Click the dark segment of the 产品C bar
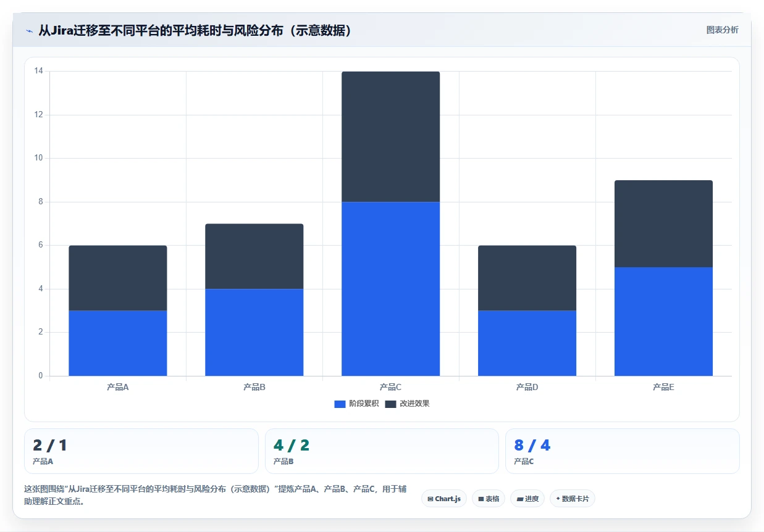764x532 pixels. (391, 136)
